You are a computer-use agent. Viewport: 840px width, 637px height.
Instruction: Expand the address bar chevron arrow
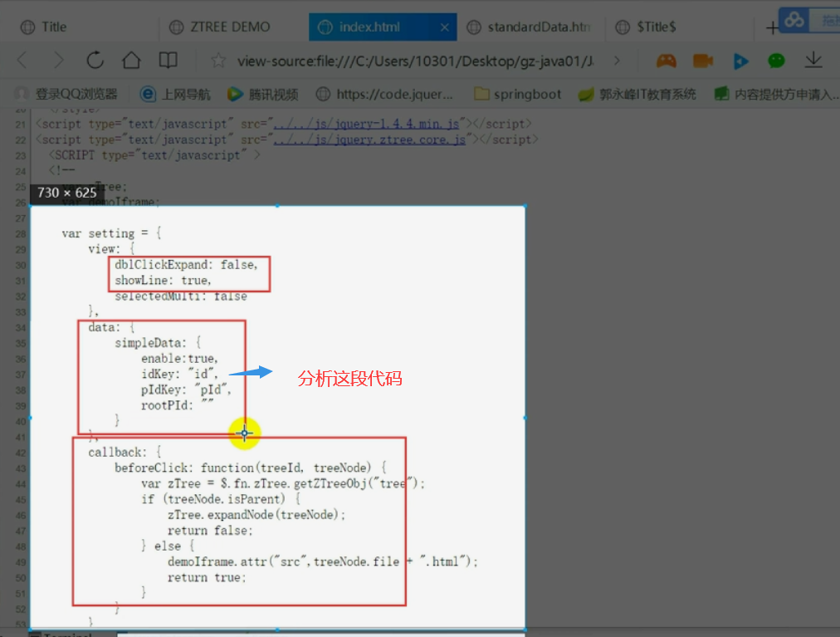pos(617,61)
